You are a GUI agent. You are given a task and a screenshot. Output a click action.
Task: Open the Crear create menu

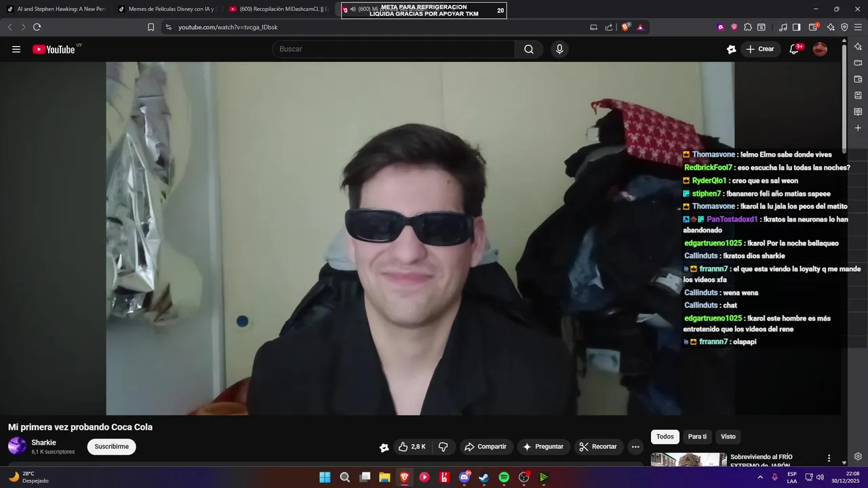760,49
